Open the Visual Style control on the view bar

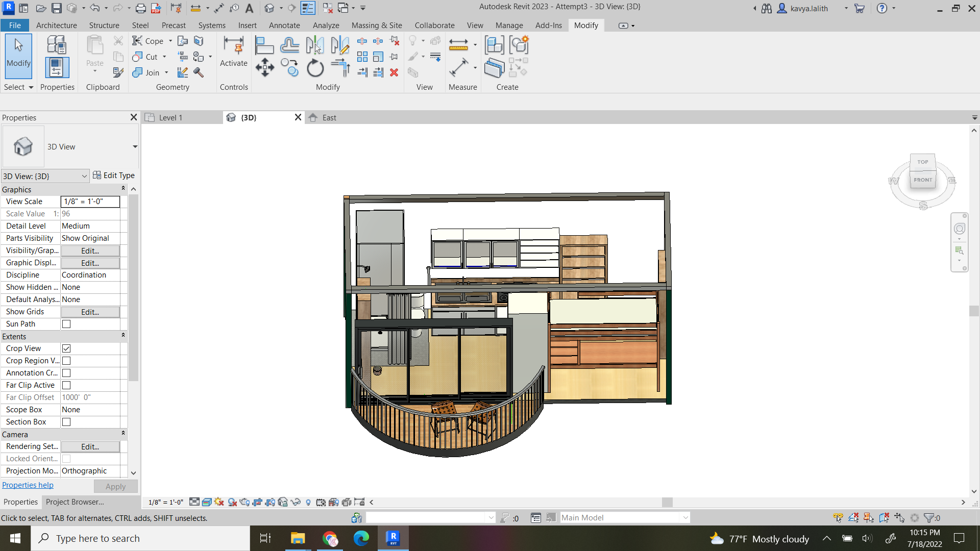pos(207,502)
